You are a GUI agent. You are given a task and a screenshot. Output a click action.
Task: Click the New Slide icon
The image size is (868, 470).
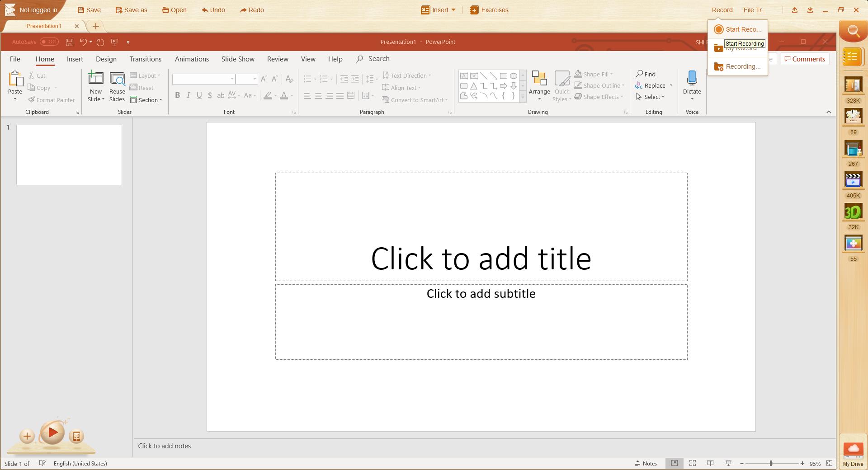pyautogui.click(x=95, y=78)
